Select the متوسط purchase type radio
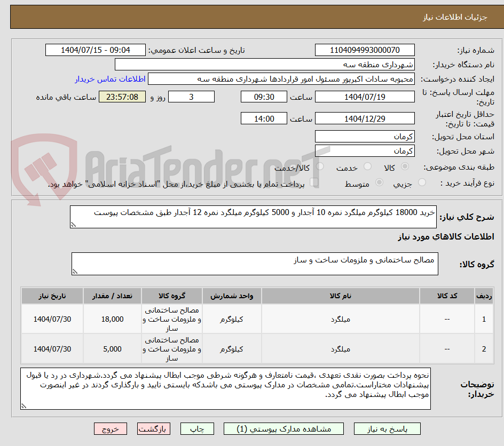This screenshot has width=504, height=446. pyautogui.click(x=379, y=182)
